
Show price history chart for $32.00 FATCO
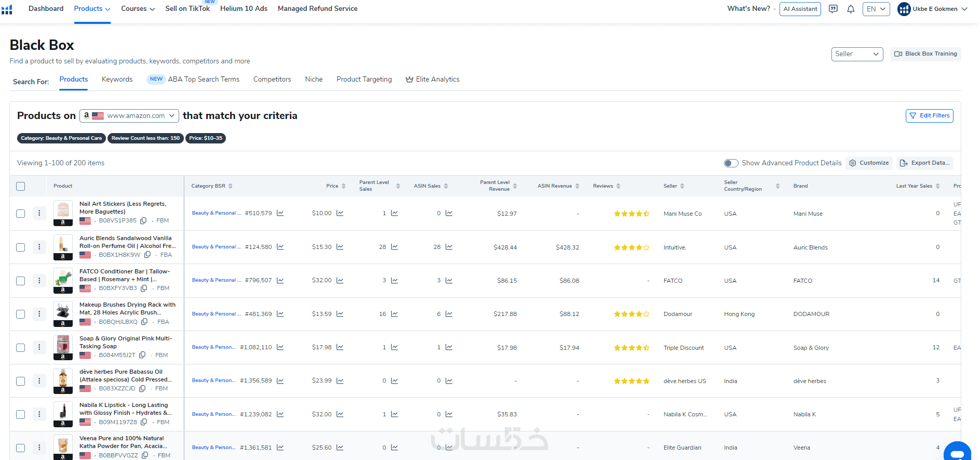(x=340, y=281)
